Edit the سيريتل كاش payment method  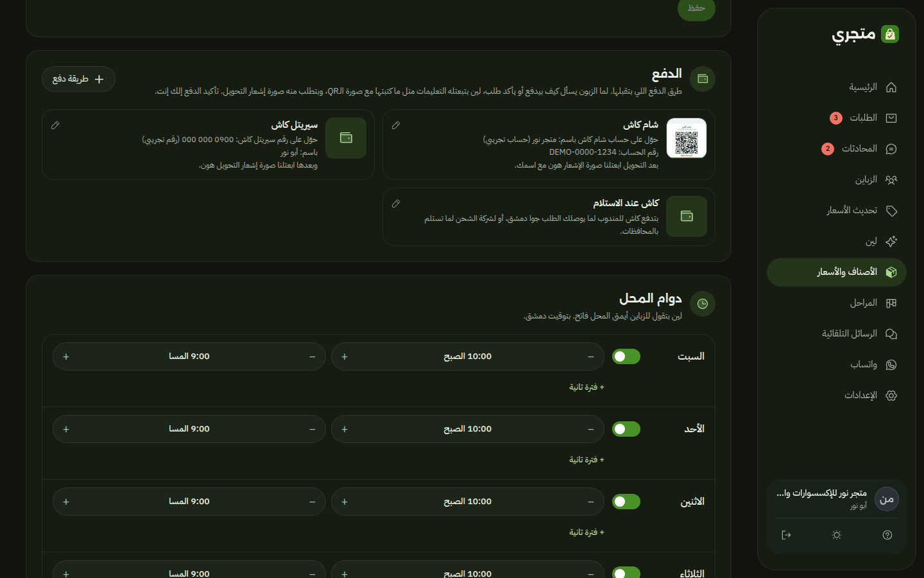(x=55, y=125)
